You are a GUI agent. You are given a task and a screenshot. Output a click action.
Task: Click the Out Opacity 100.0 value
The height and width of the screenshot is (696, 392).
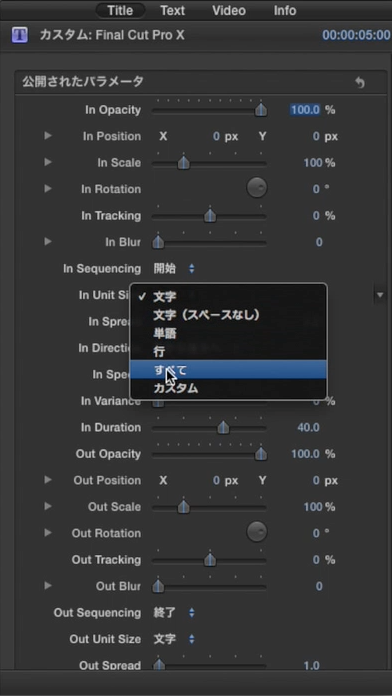pyautogui.click(x=305, y=454)
